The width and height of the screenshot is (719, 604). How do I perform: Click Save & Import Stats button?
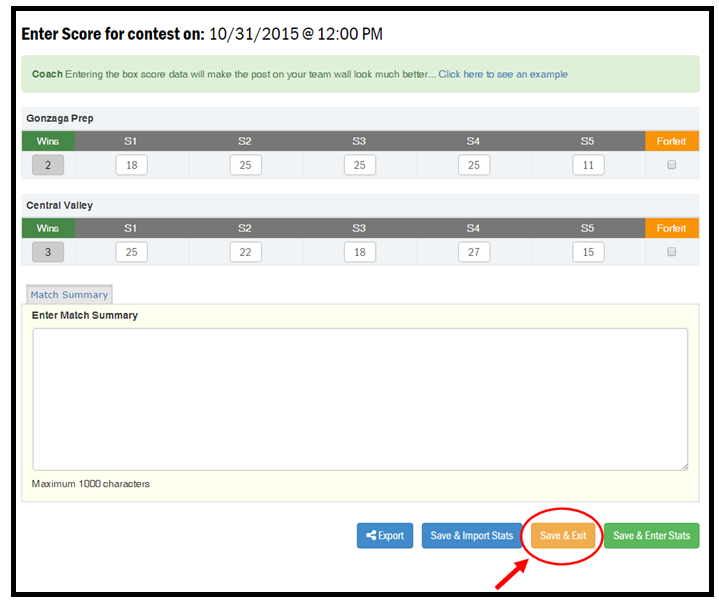point(471,536)
